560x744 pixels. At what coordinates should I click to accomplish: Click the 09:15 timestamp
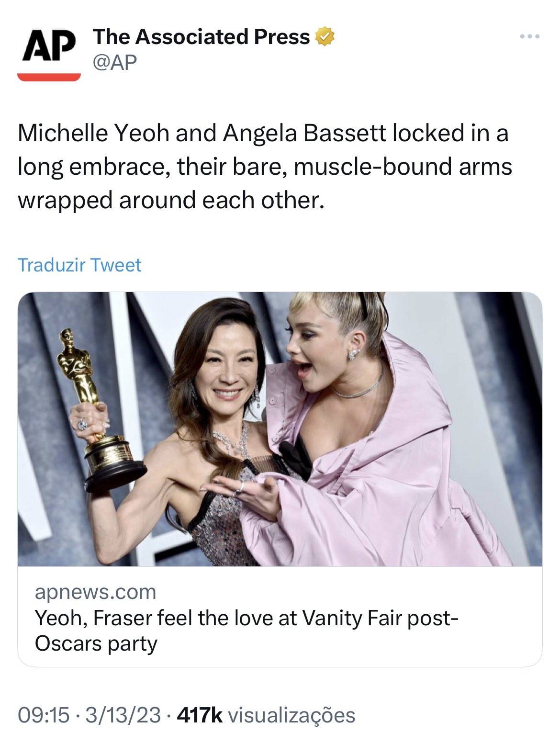tap(44, 715)
